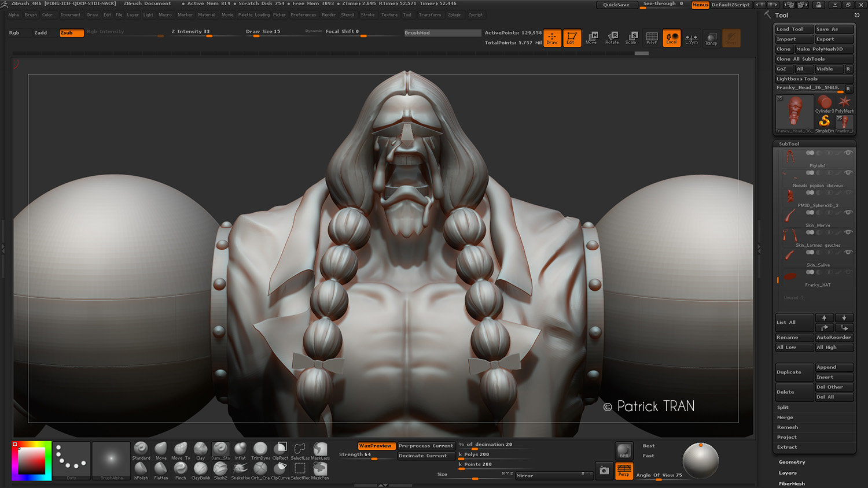Toggle visibility of Skin_Morve subtool
Viewport: 868px width, 488px height.
point(848,212)
